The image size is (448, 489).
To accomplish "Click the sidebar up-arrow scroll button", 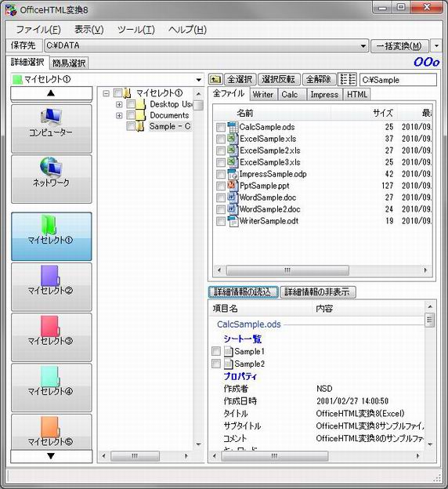I will tap(52, 93).
